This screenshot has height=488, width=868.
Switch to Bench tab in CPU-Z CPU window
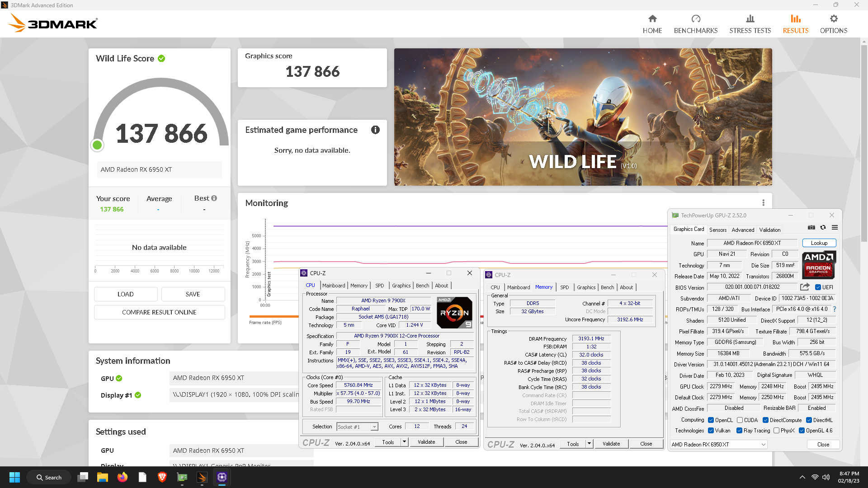click(423, 286)
